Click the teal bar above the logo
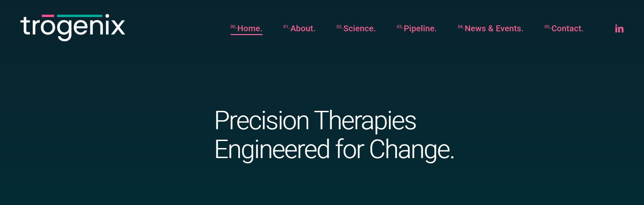 point(80,16)
